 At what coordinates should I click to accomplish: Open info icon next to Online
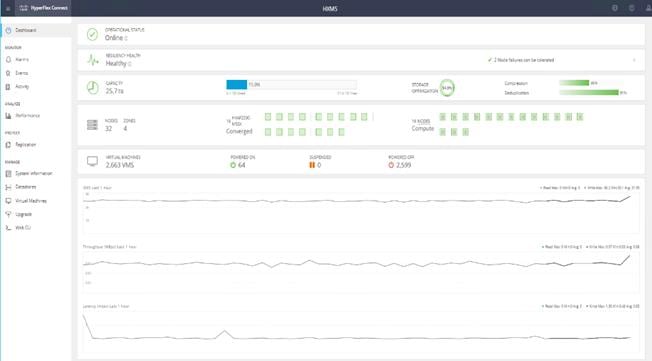[126, 38]
